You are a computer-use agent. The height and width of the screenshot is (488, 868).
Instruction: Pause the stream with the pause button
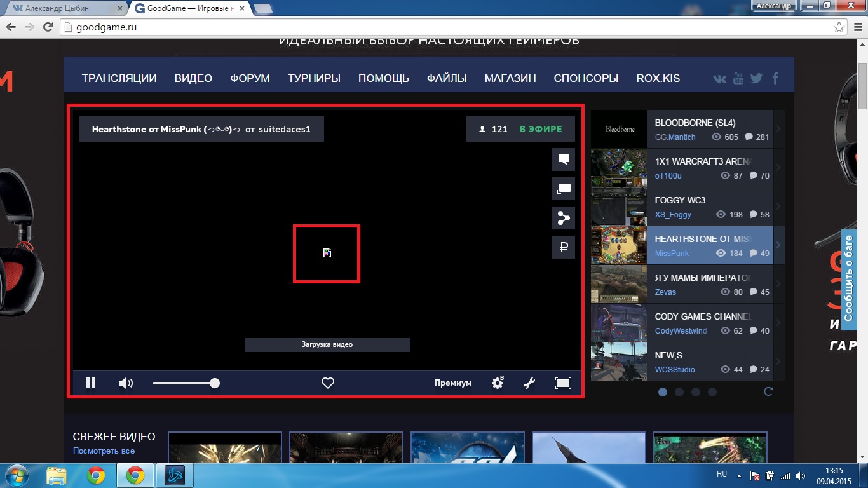(x=91, y=383)
